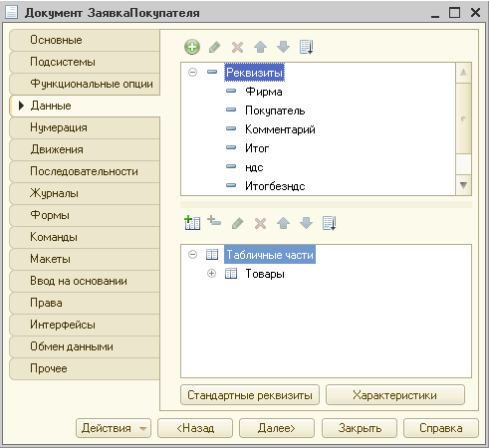Add a new tabular section icon
489x448 pixels.
(x=192, y=223)
